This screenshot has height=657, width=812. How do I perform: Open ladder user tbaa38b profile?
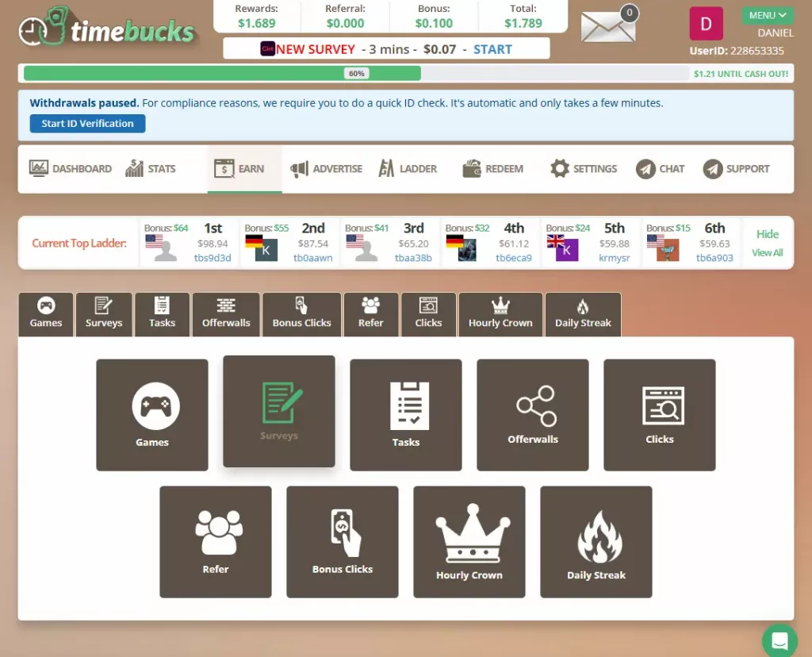(x=413, y=258)
